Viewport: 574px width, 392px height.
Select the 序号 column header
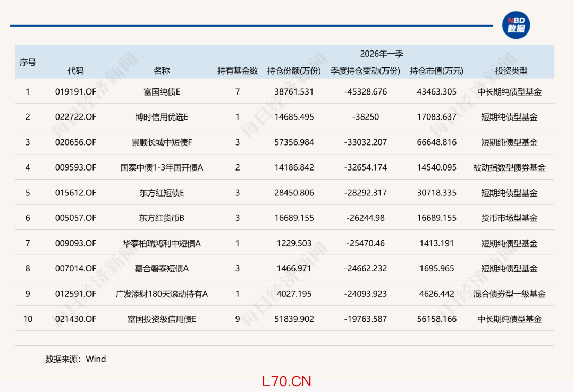pyautogui.click(x=28, y=62)
